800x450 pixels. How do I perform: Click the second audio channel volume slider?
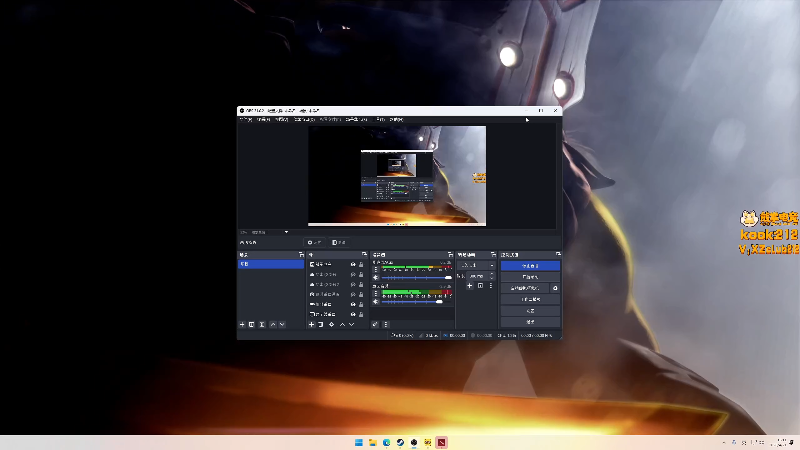[410, 301]
